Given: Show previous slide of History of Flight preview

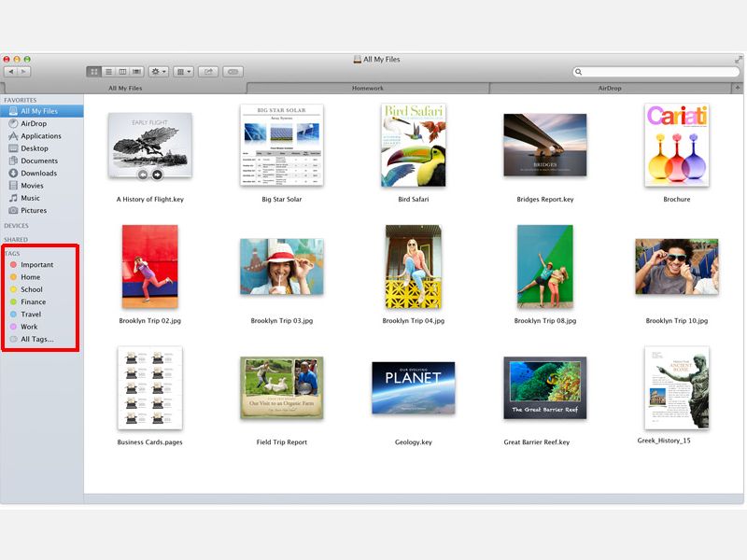Looking at the screenshot, I should [143, 175].
